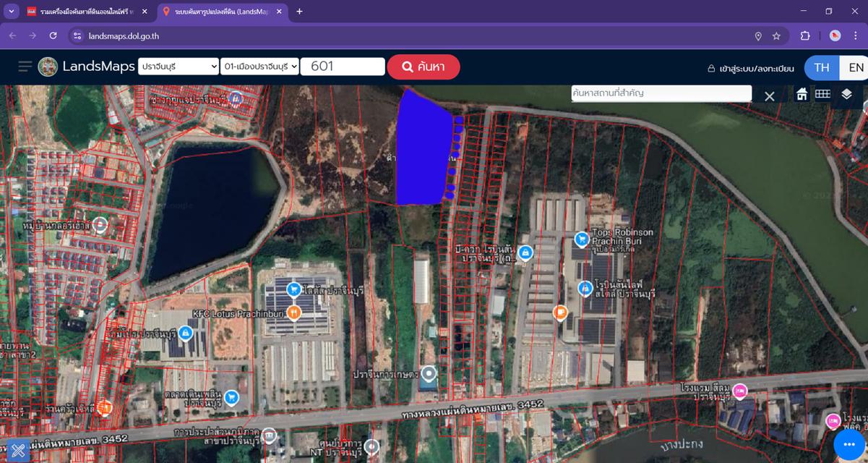Click the โลตัส ปราจีนบุรี shopping cart marker
Screen dimensions: 868x463
[x=293, y=289]
